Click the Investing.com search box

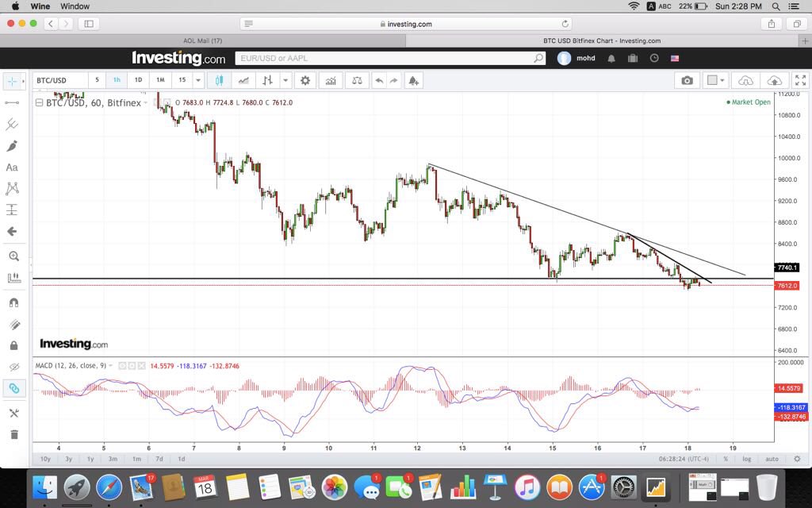coord(390,58)
